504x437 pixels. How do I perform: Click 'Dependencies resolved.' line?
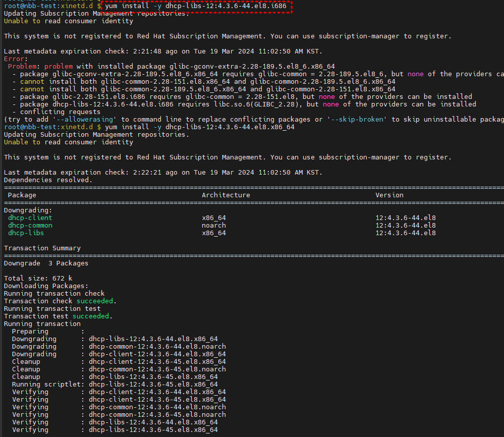48,180
